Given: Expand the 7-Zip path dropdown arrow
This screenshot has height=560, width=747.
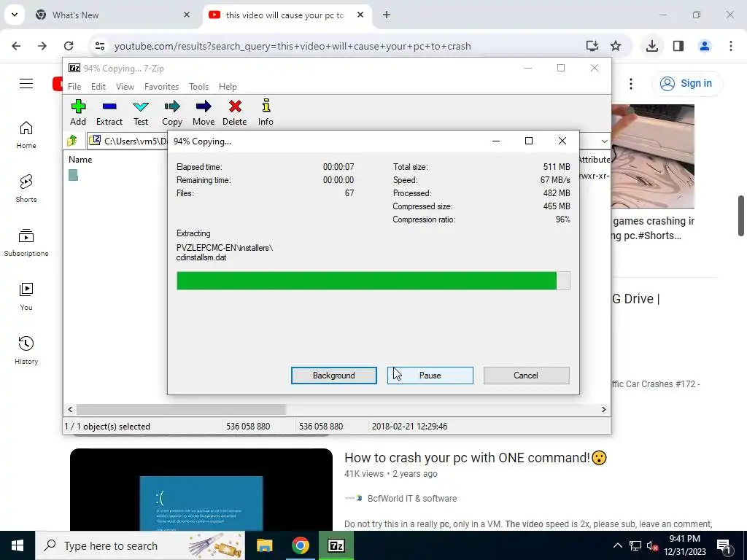Looking at the screenshot, I should [x=604, y=141].
